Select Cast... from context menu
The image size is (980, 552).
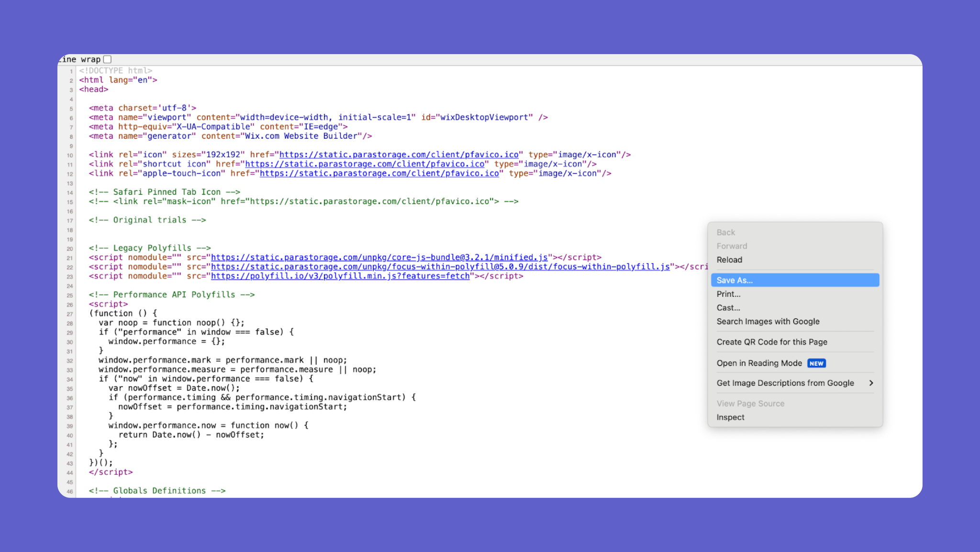(795, 308)
